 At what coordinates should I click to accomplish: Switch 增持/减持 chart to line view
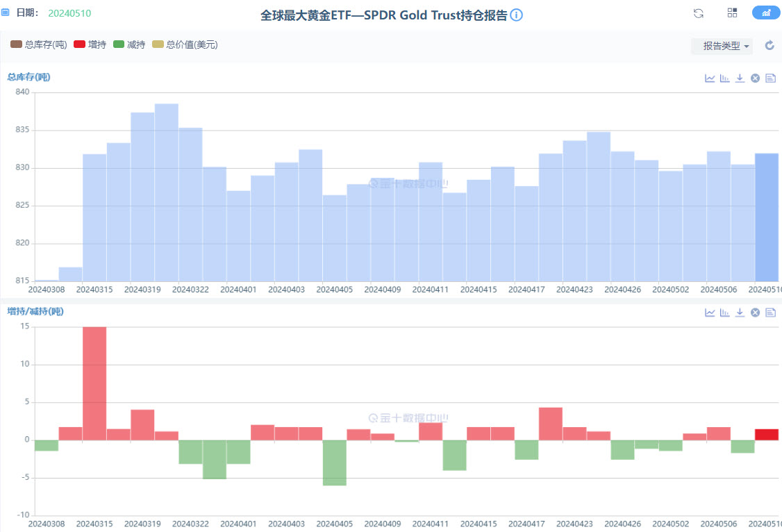[710, 313]
